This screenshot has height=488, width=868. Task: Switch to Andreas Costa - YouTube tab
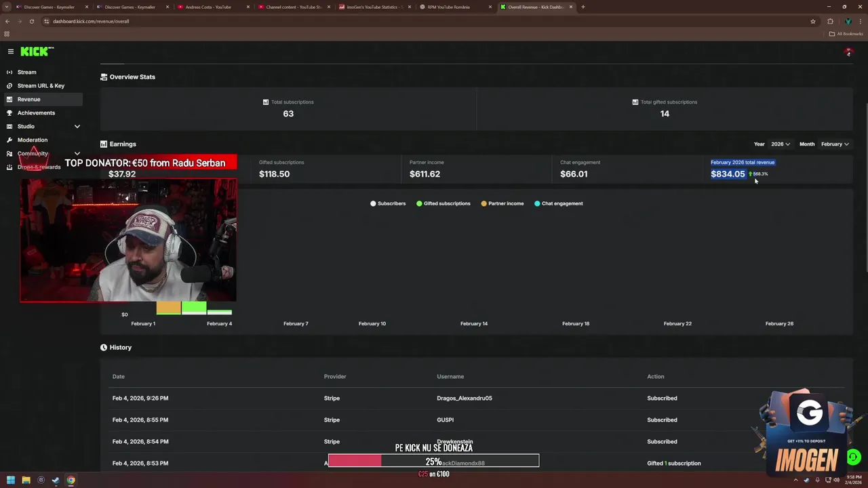coord(212,7)
